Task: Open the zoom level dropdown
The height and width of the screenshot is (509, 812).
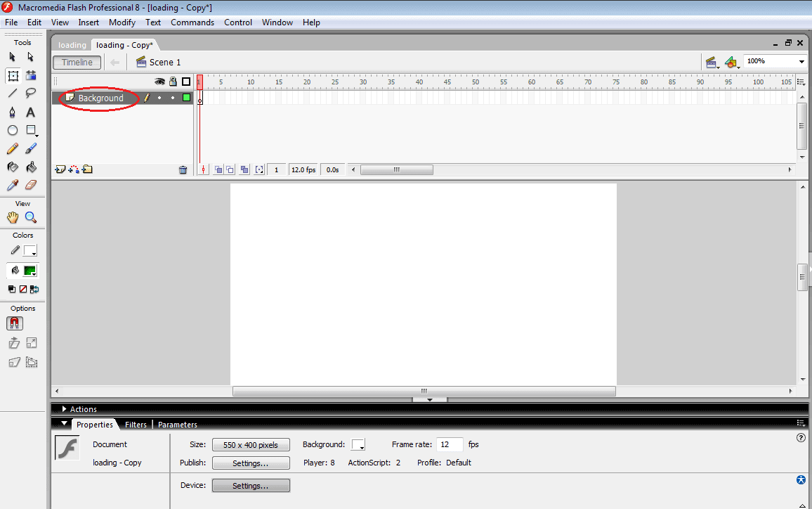Action: coord(800,60)
